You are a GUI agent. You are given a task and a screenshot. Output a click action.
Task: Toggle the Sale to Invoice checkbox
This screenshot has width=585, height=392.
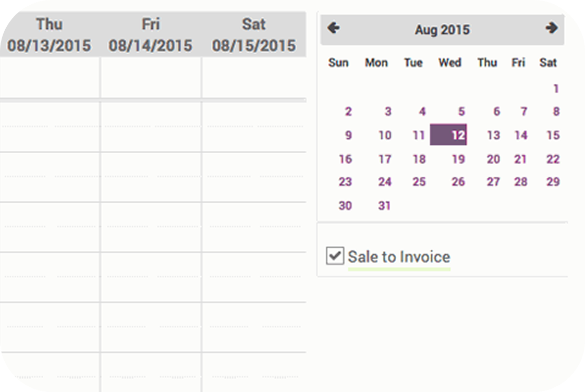(335, 256)
